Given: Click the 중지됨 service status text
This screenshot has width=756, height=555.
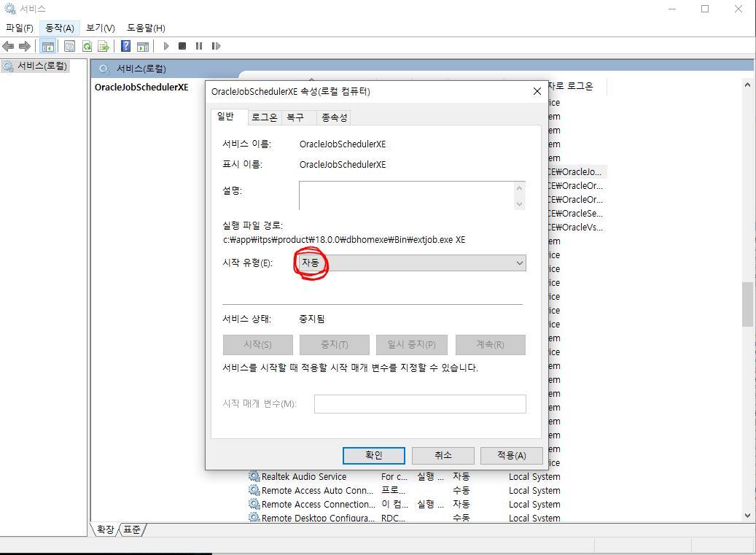Looking at the screenshot, I should [312, 319].
